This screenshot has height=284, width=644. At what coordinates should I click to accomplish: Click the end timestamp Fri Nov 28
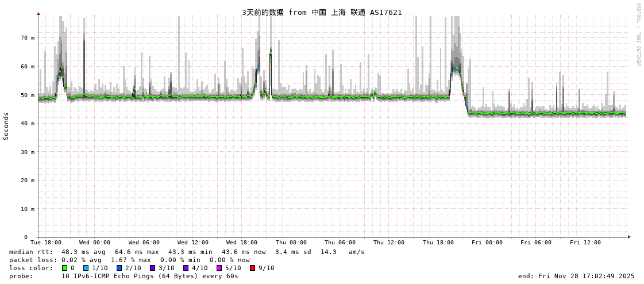pos(576,276)
